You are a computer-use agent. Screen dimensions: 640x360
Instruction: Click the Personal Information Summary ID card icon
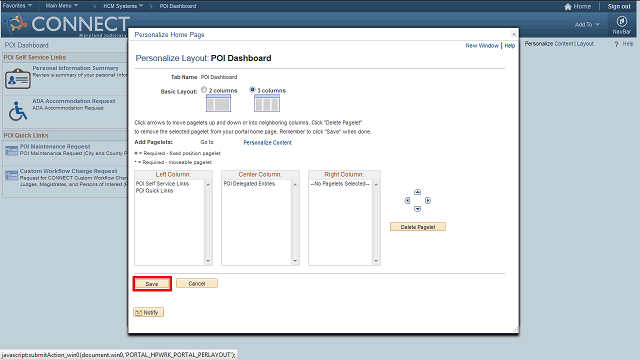tap(18, 78)
